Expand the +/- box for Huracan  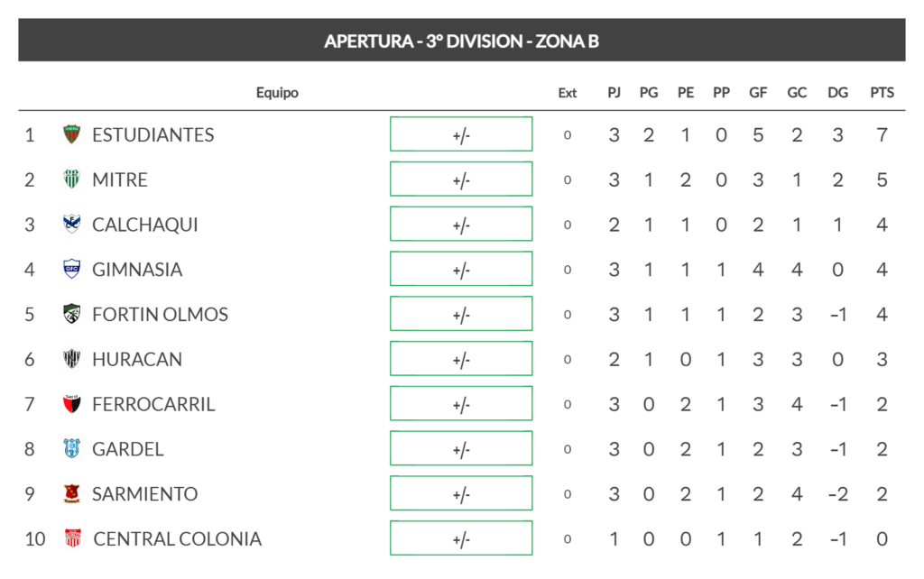tap(461, 359)
